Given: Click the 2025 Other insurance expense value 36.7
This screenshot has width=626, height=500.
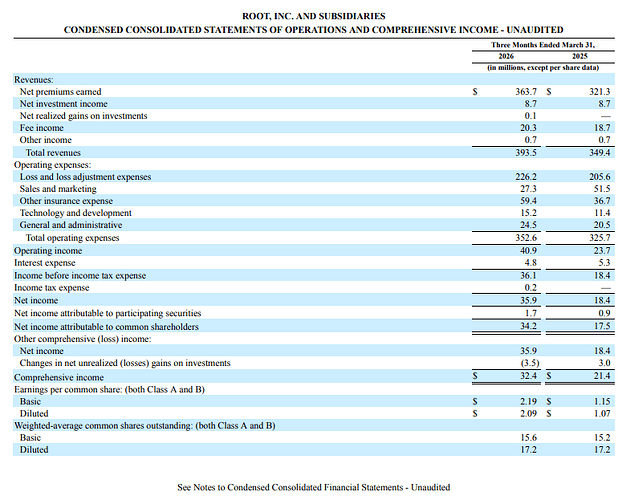Looking at the screenshot, I should pos(602,200).
